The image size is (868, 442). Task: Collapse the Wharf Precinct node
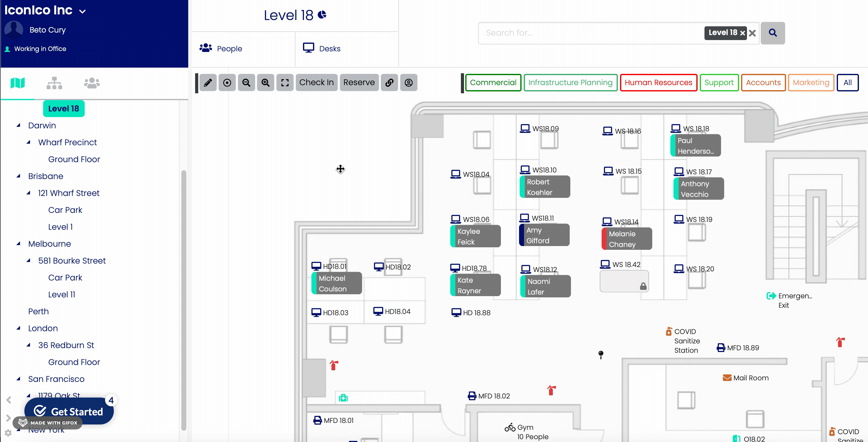29,142
